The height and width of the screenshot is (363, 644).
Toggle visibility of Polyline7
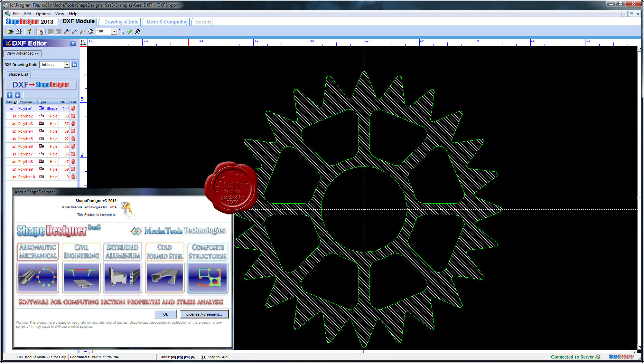(x=14, y=154)
